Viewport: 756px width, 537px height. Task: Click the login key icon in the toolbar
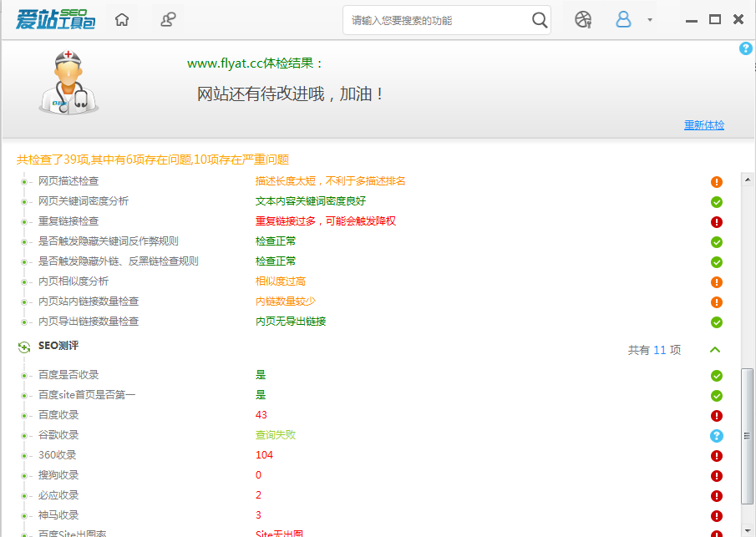(167, 18)
